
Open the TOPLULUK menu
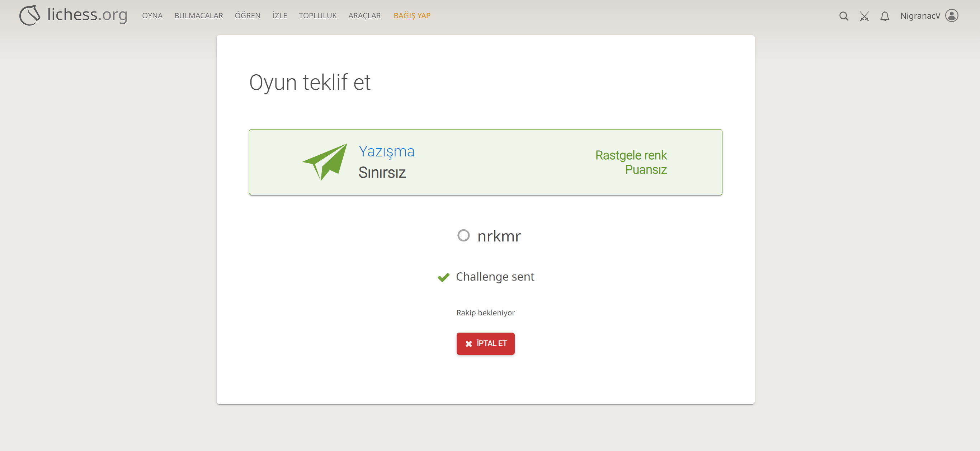tap(318, 15)
